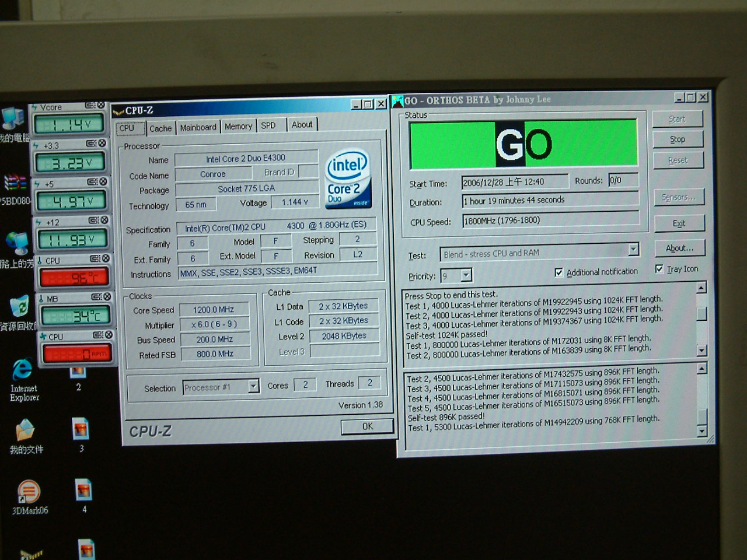
Task: Click the Start button in ORTHOS
Action: (677, 119)
